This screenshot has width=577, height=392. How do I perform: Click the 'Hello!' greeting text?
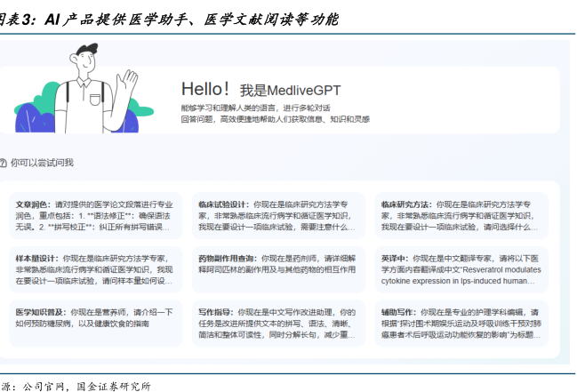pos(205,89)
